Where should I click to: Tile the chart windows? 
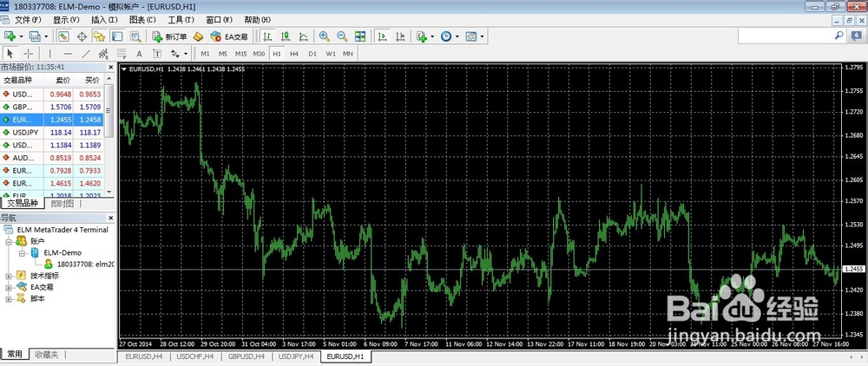pyautogui.click(x=360, y=36)
